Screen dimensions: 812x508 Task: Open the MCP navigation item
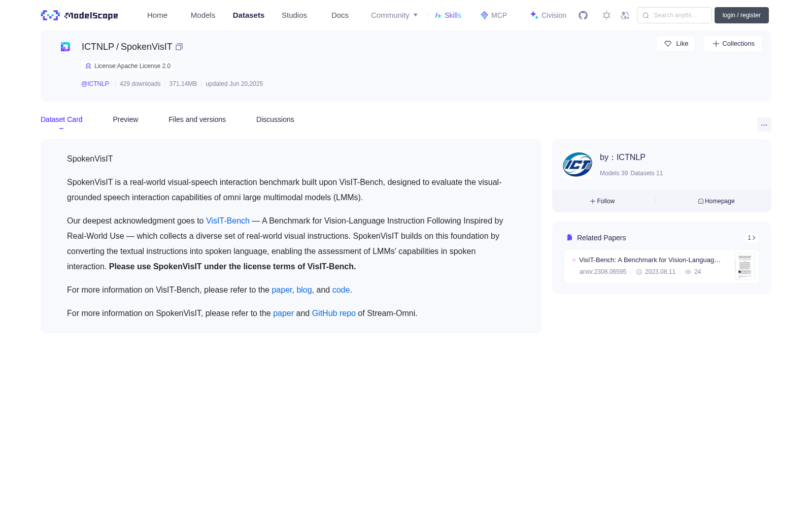(x=493, y=15)
